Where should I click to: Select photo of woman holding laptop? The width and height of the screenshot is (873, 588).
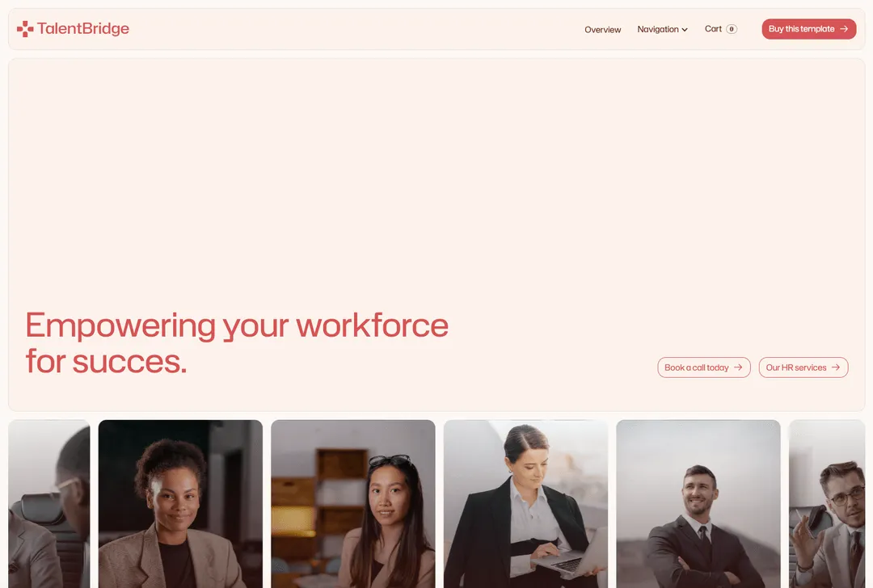(x=525, y=504)
